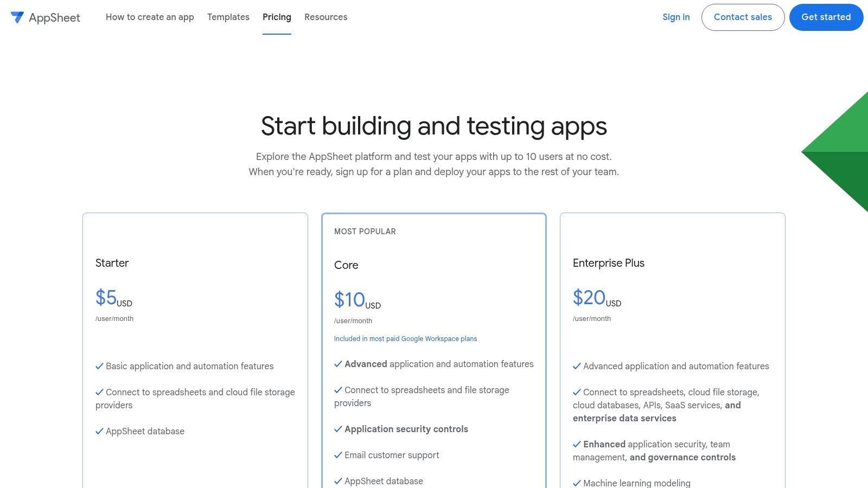Screen dimensions: 868x488
Task: Select the Pricing tab in the navigation
Action: (277, 17)
